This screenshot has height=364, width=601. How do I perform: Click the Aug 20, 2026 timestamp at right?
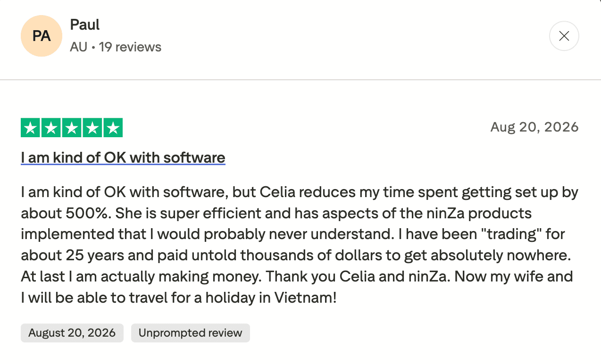click(534, 127)
